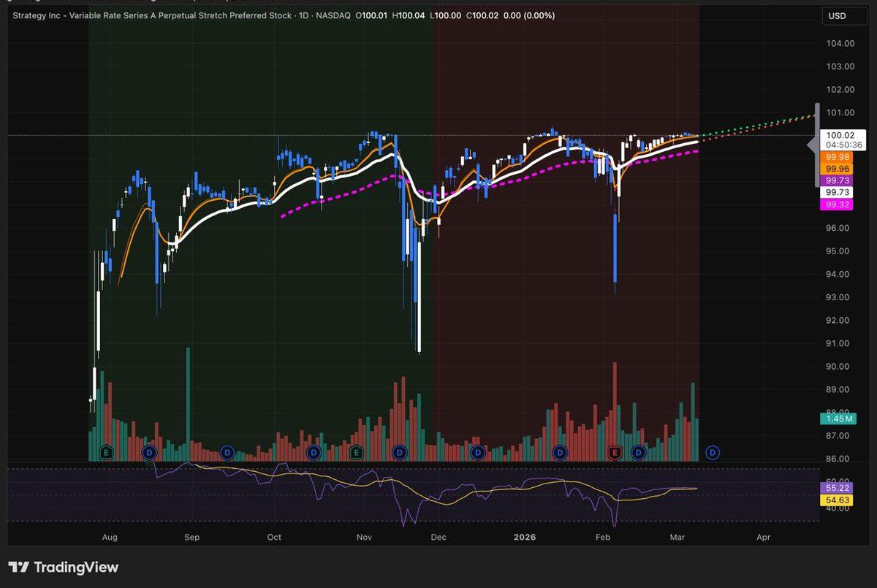Screen dimensions: 877x588
Task: Open the dividend D marker under mid-November
Action: [399, 453]
